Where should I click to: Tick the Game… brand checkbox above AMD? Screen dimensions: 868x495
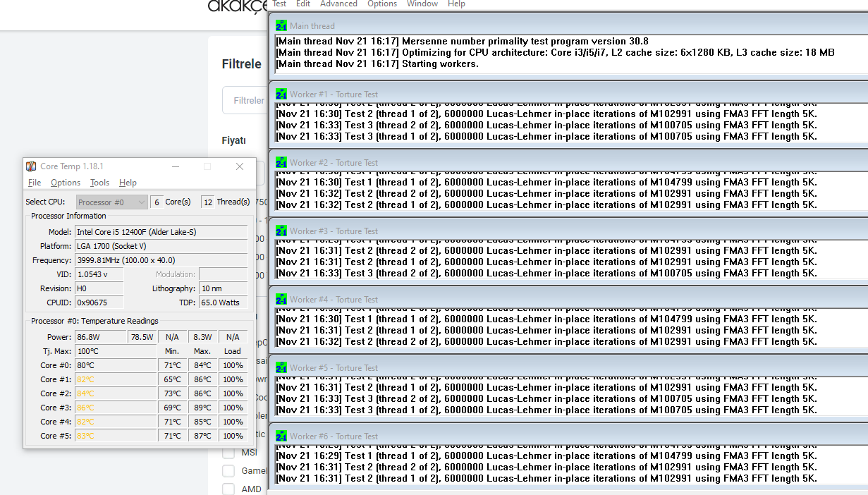[228, 470]
